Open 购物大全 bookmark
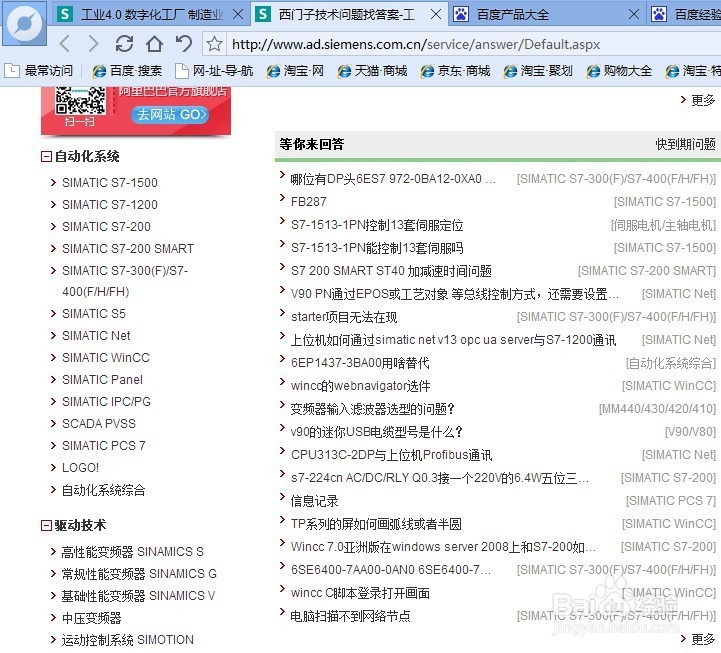721x653 pixels. (x=619, y=71)
